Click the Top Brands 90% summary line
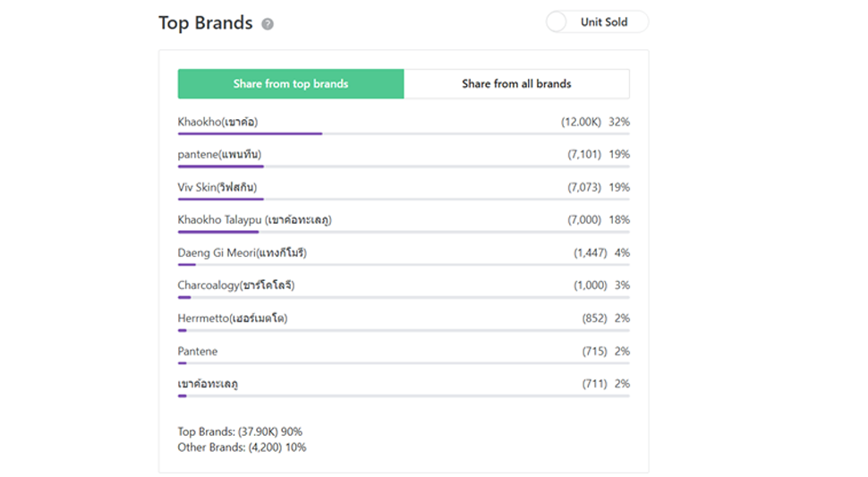Screen dimensions: 868x477 [240, 432]
